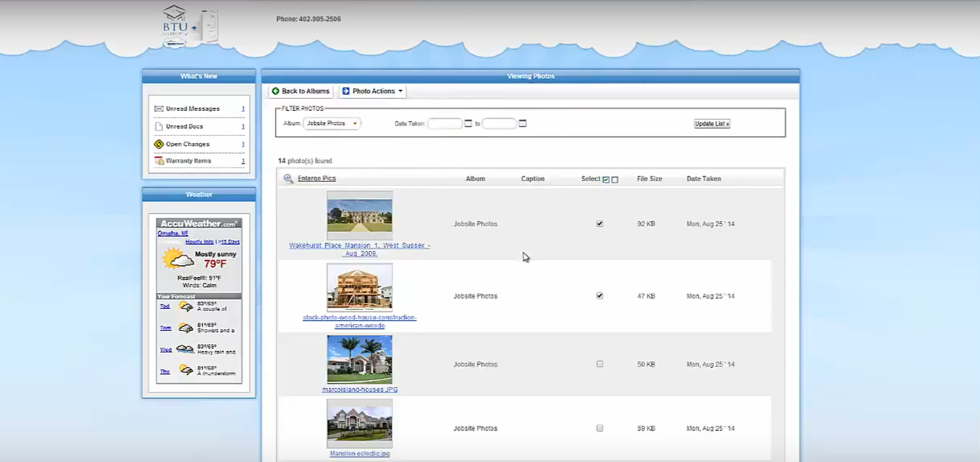Open the marcoisland-houses palm tree thumbnail
The width and height of the screenshot is (980, 462).
tap(359, 360)
